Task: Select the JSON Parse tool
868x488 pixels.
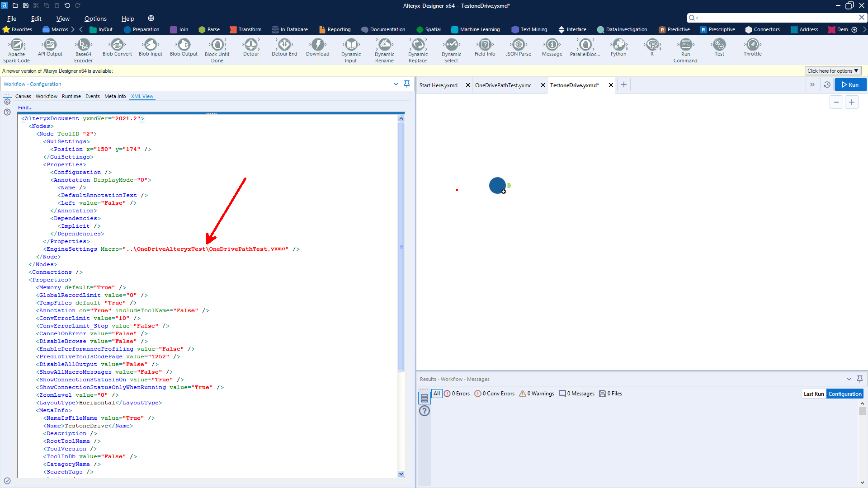Action: 518,45
